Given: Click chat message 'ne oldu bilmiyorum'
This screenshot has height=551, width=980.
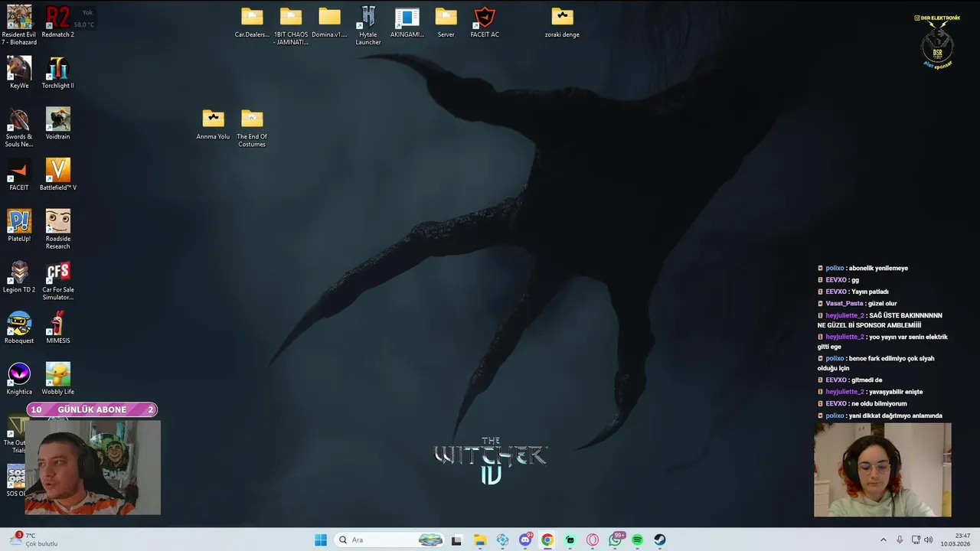Looking at the screenshot, I should 879,403.
